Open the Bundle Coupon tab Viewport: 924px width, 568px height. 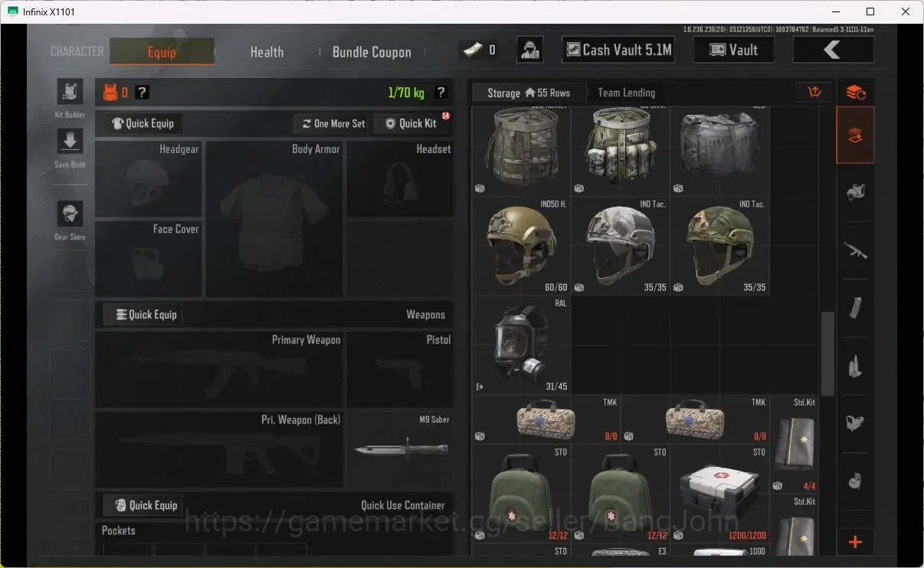coord(372,52)
